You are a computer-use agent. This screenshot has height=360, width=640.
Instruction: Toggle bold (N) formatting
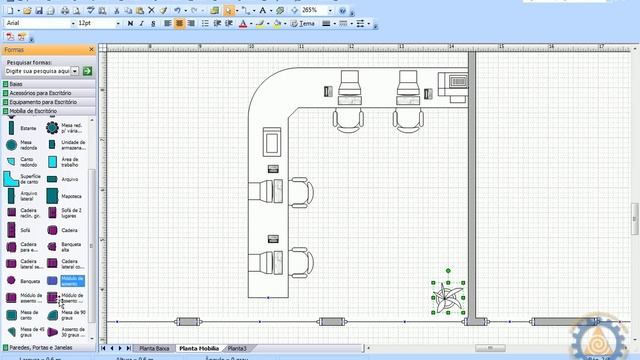coord(130,24)
